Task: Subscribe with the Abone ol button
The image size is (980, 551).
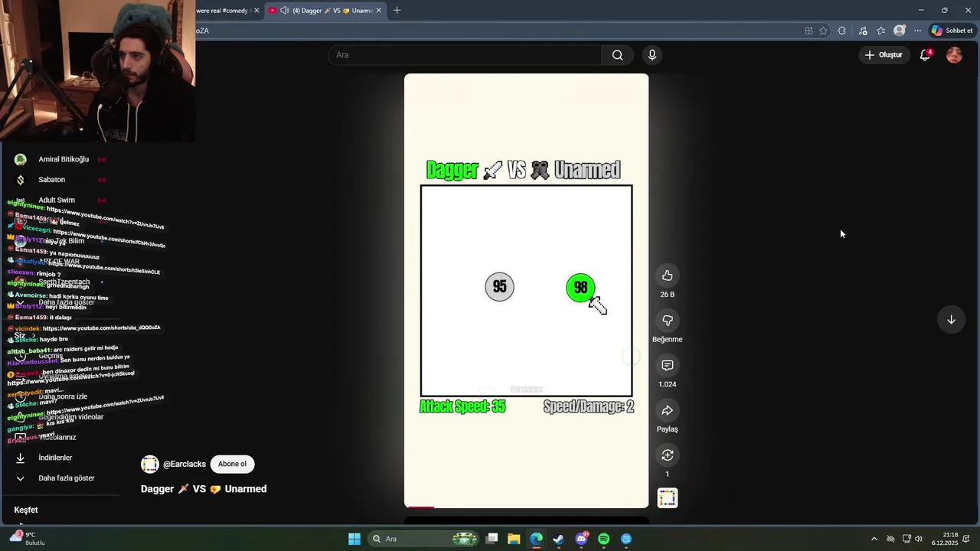Action: tap(232, 464)
